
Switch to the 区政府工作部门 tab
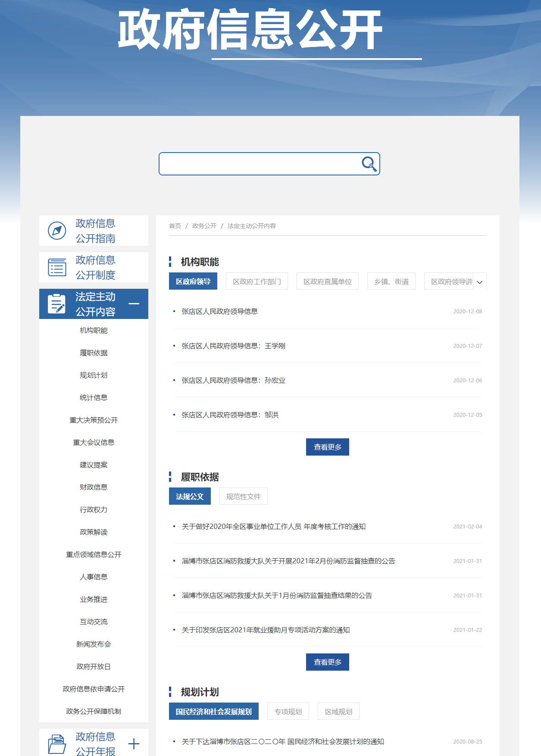257,281
